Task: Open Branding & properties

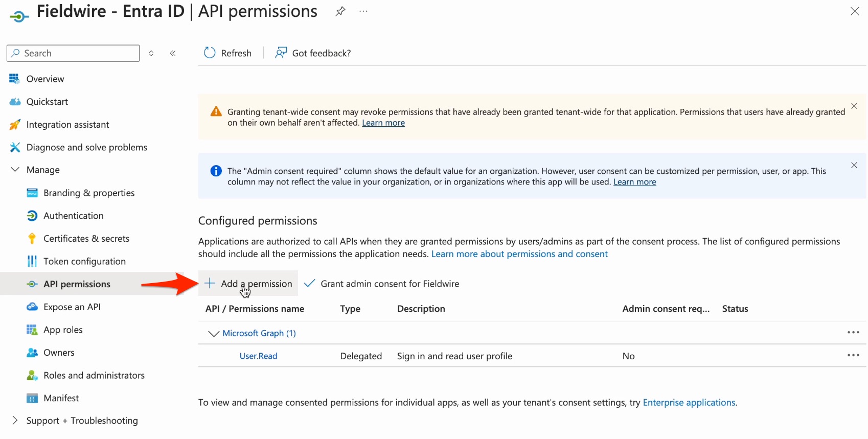Action: [89, 193]
